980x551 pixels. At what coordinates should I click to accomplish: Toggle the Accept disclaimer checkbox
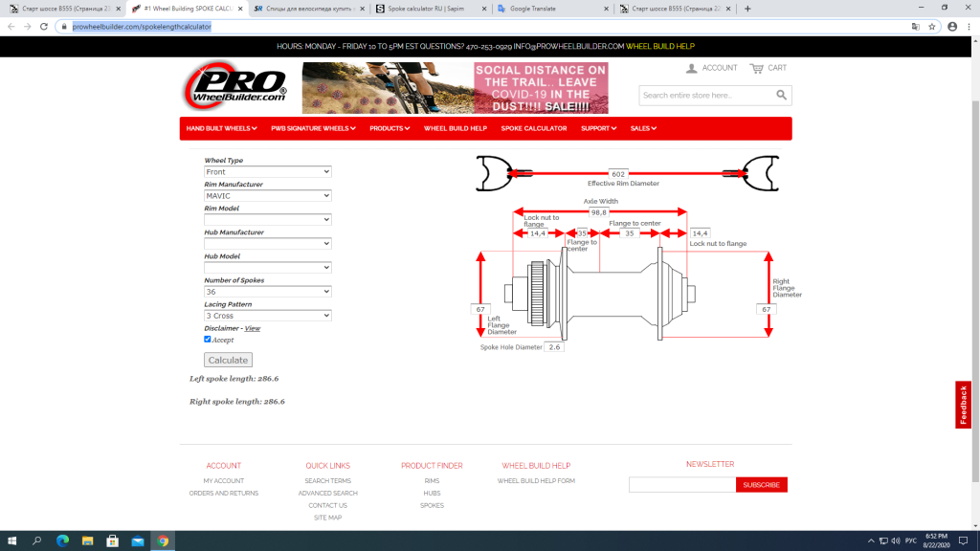click(208, 340)
